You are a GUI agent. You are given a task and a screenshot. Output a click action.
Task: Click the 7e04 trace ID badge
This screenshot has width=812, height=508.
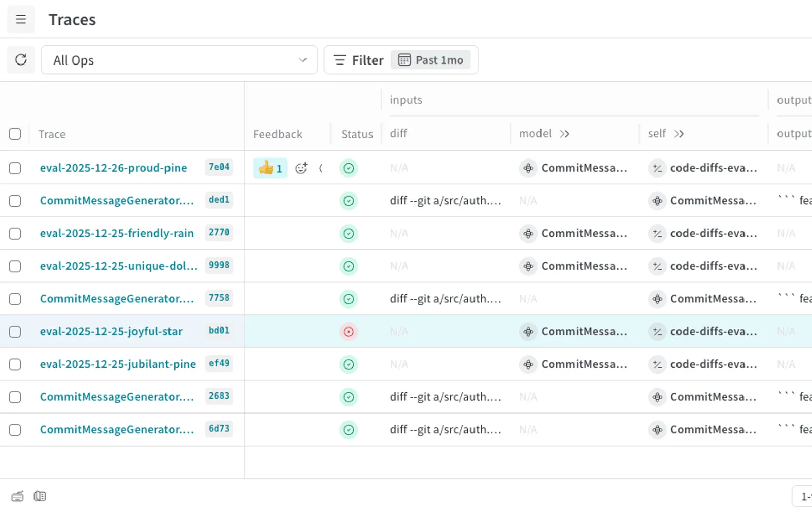[x=219, y=167]
